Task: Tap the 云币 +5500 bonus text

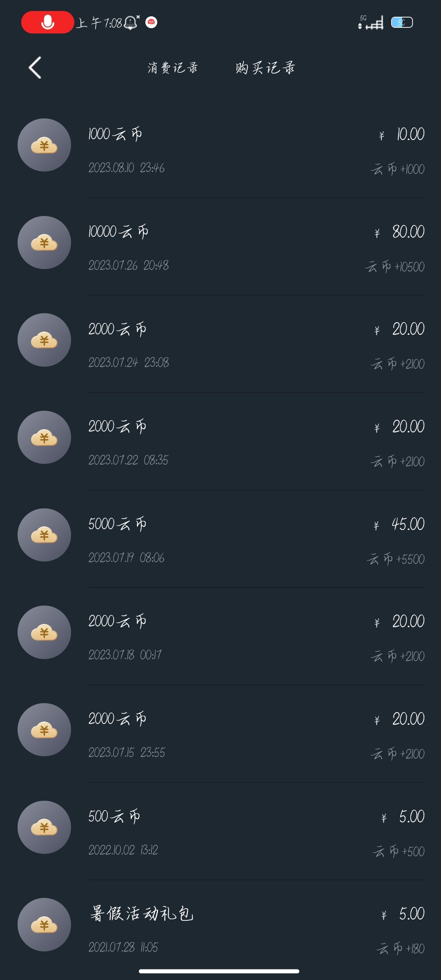Action: pos(396,559)
